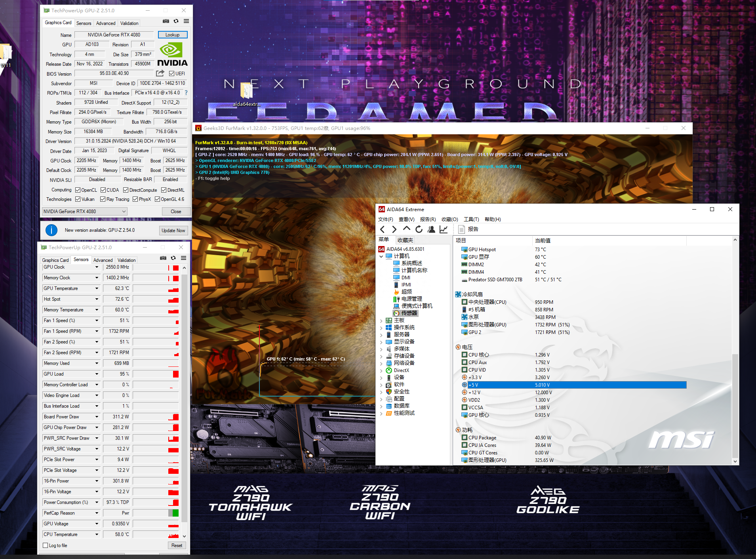Toggle the Ray Tracing checkbox

click(103, 199)
